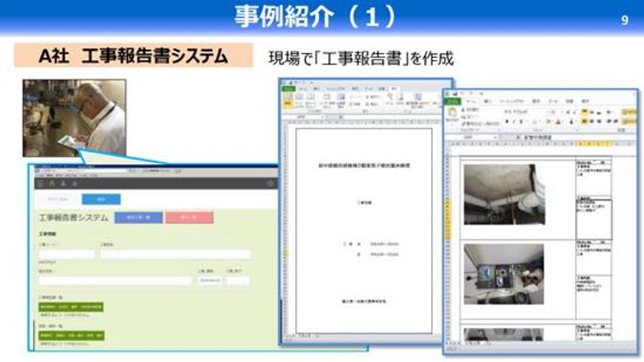Open the start date field in the form

pyautogui.click(x=210, y=280)
